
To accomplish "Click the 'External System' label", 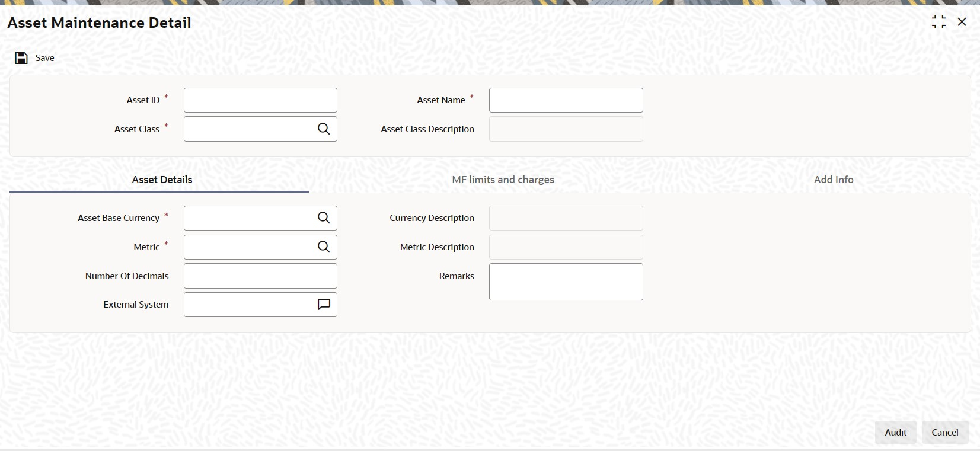I will [136, 305].
